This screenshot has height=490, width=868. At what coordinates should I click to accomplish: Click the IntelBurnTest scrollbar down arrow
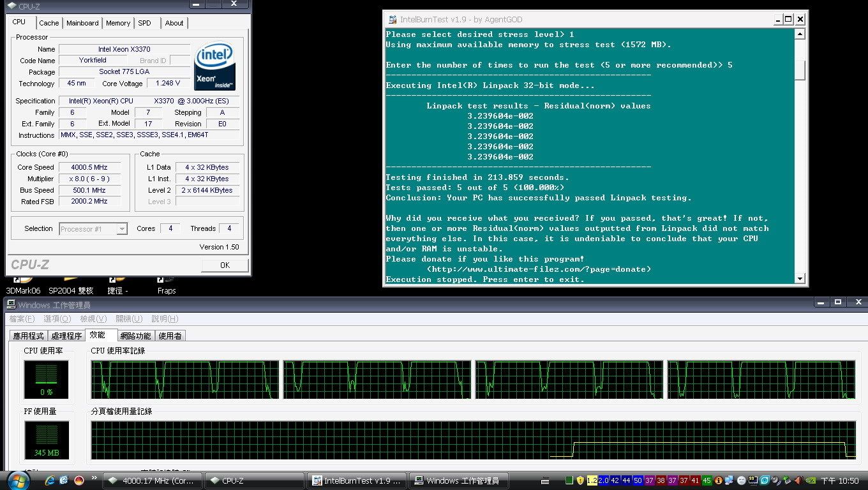(x=800, y=279)
